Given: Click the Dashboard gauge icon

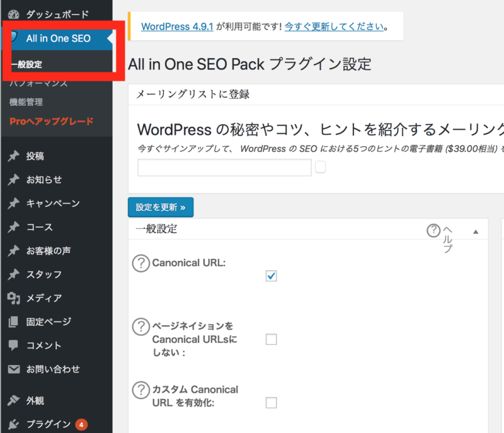Looking at the screenshot, I should [x=13, y=14].
